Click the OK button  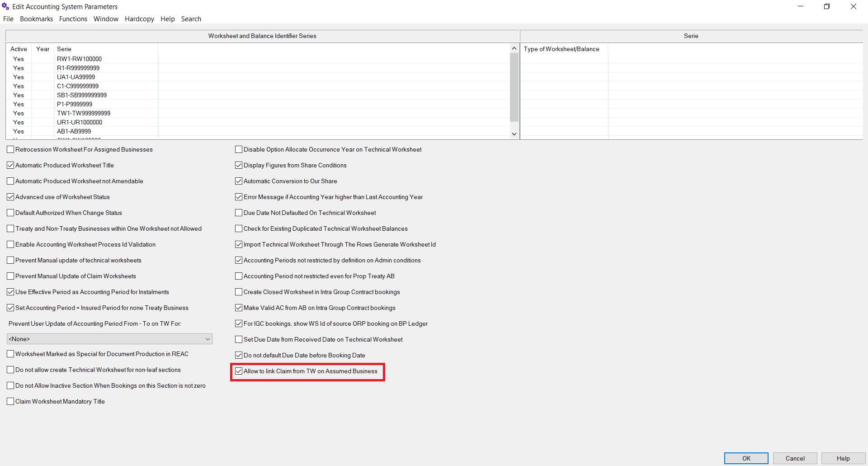pos(745,458)
